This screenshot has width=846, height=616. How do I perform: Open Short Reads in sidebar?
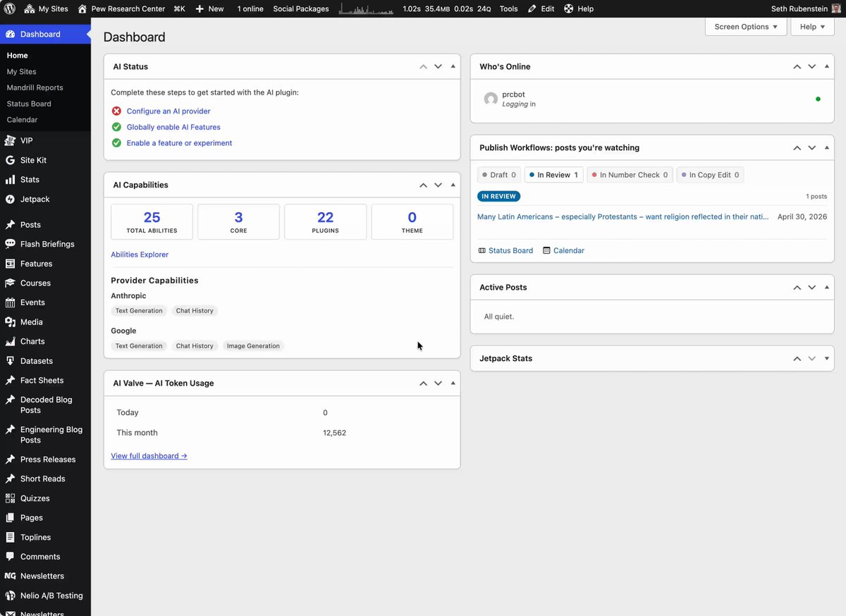tap(42, 479)
